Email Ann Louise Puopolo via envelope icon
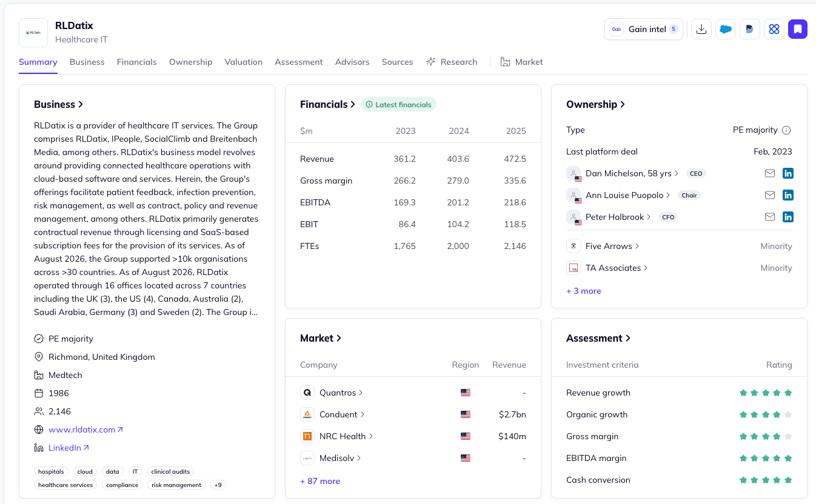This screenshot has height=504, width=816. tap(770, 195)
